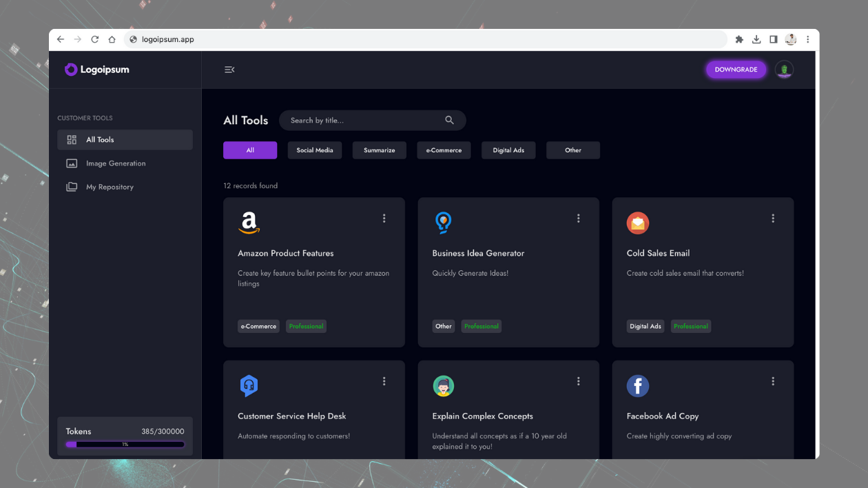Screen dimensions: 868x488
Task: Click the browser address bar
Action: (x=425, y=39)
